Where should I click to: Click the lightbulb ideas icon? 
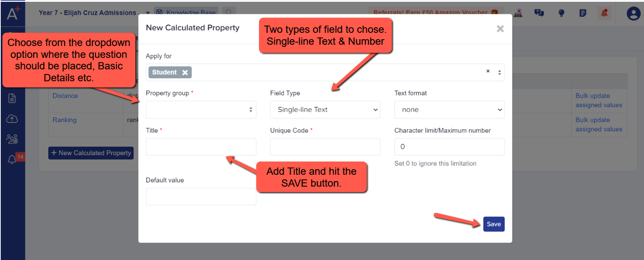[561, 13]
